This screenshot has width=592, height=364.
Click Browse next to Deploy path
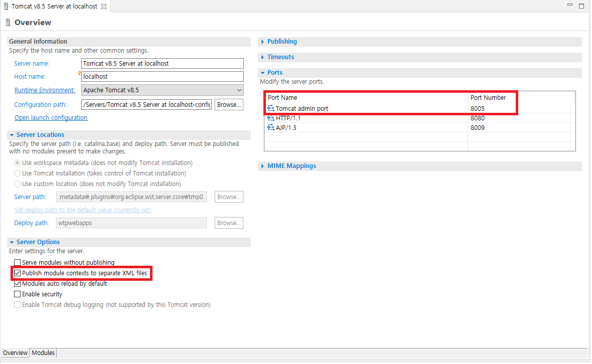(229, 223)
